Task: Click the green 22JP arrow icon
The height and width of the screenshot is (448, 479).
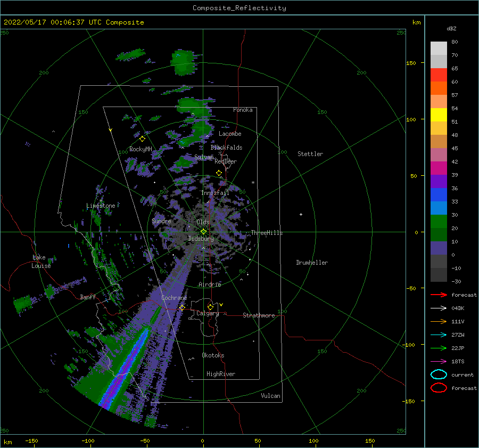Action: coord(439,348)
